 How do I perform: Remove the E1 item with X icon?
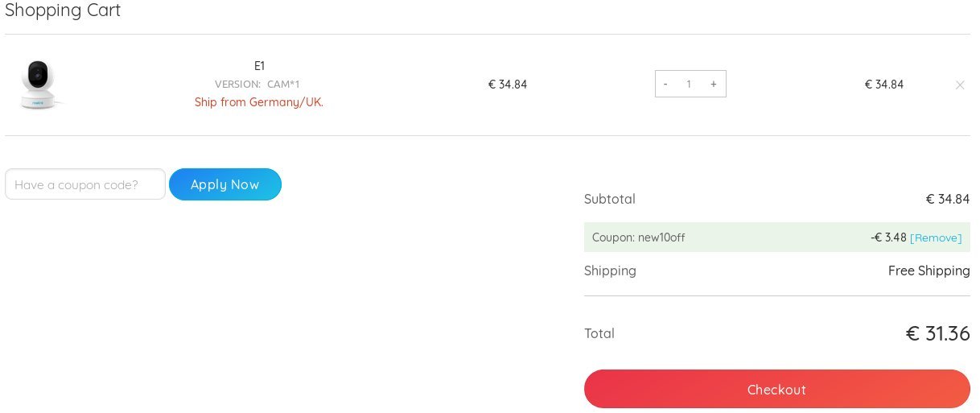pyautogui.click(x=960, y=85)
